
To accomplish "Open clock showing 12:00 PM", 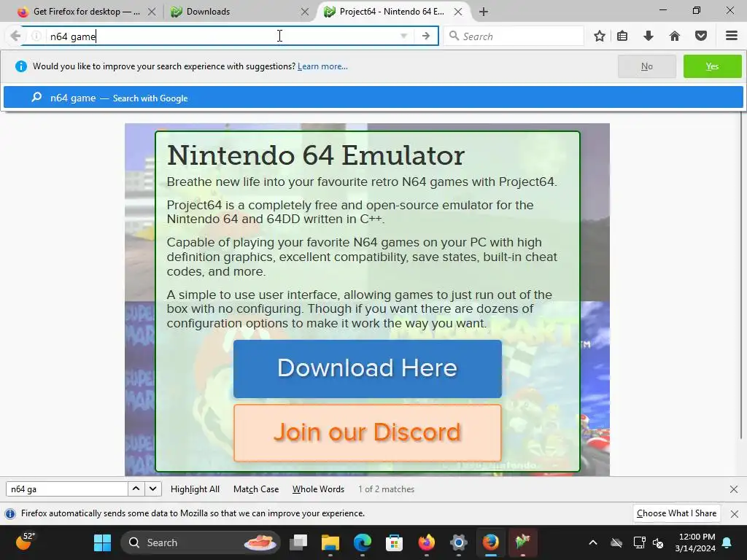I will click(x=695, y=542).
